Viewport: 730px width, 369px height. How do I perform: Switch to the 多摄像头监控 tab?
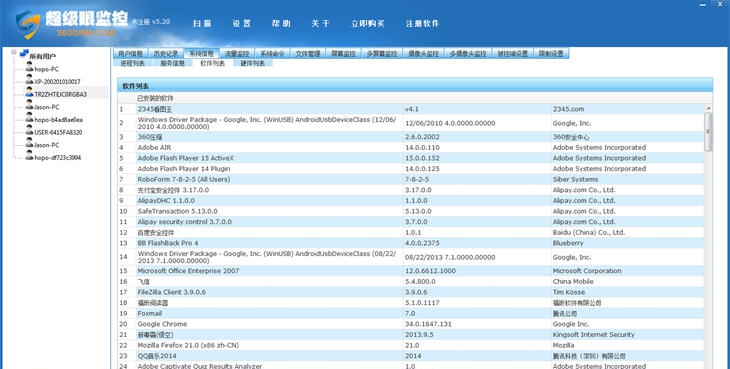(x=468, y=54)
